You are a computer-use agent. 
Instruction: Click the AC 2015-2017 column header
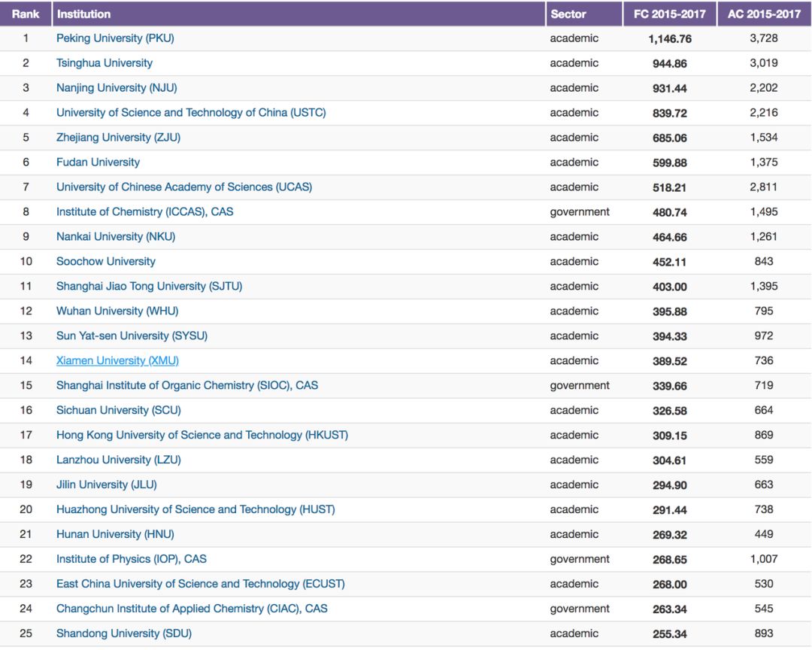(x=764, y=14)
